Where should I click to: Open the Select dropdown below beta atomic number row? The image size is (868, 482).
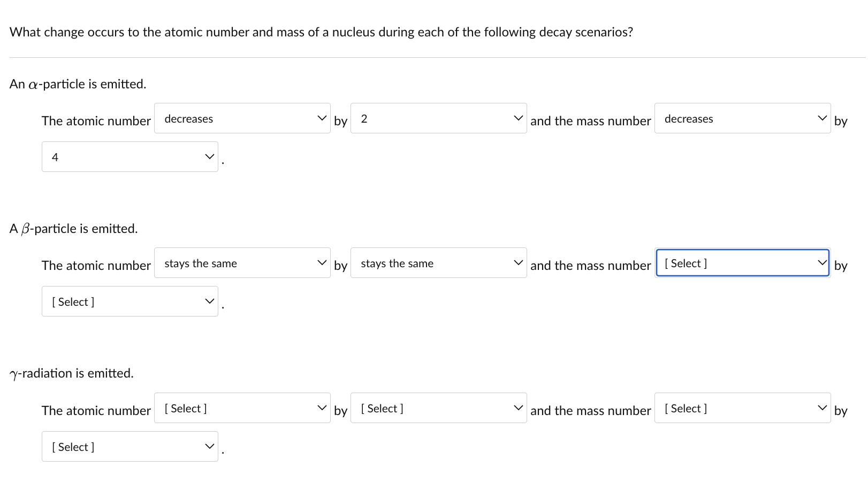[x=130, y=301]
